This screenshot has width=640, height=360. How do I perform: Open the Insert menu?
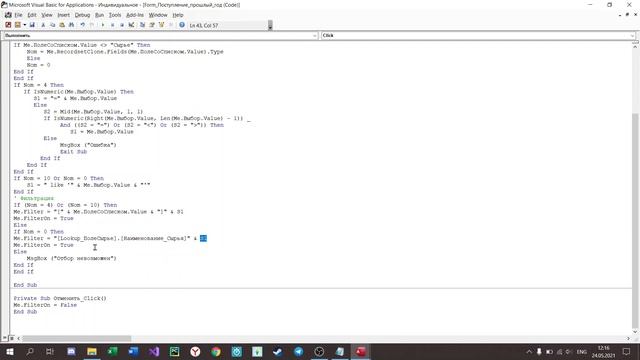(x=63, y=15)
